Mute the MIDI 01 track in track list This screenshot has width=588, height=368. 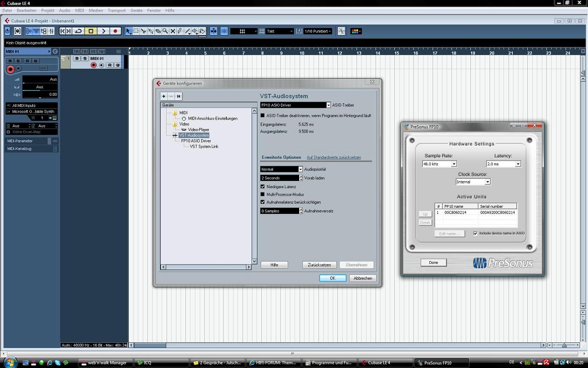77,58
